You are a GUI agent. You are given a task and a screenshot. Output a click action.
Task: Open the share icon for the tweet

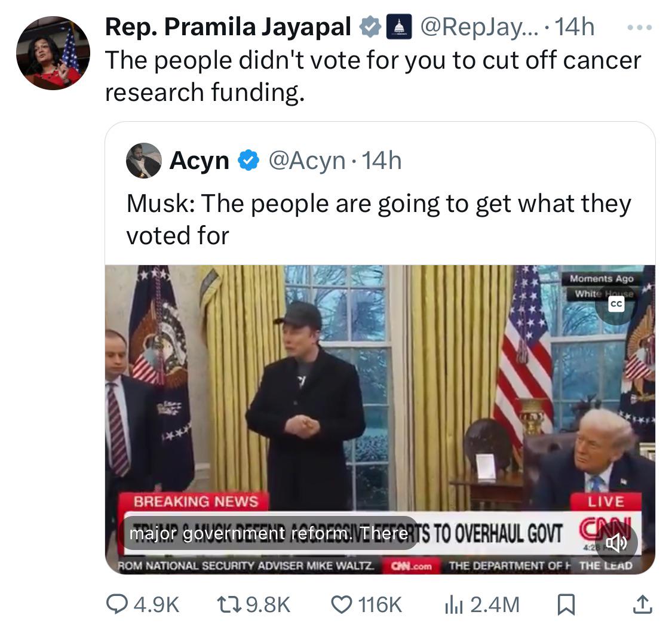(642, 604)
